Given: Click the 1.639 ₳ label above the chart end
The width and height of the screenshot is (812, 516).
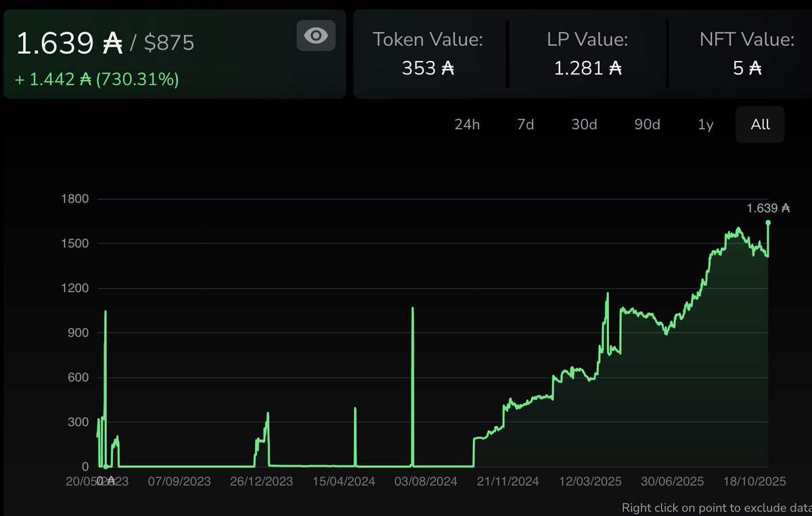Looking at the screenshot, I should (x=768, y=208).
